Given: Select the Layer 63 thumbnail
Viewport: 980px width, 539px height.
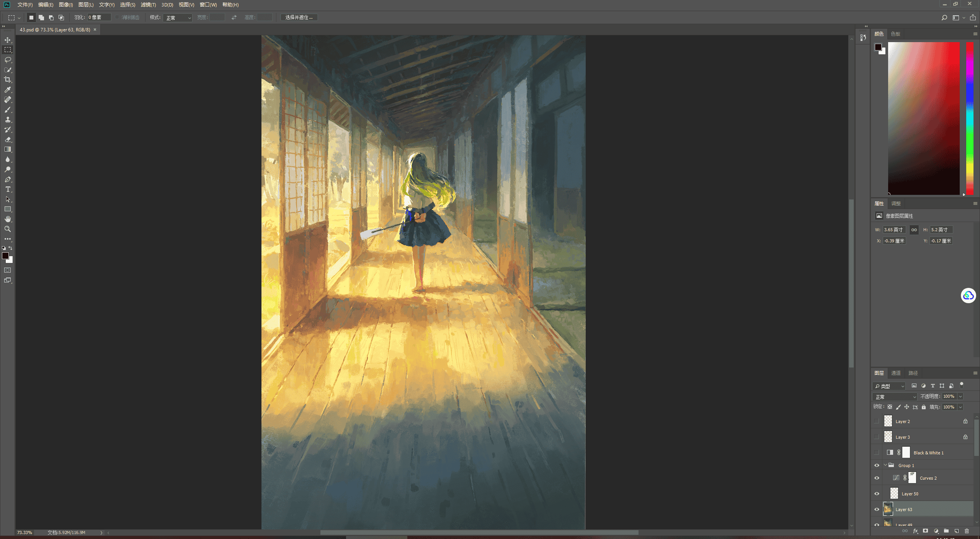Looking at the screenshot, I should tap(888, 509).
